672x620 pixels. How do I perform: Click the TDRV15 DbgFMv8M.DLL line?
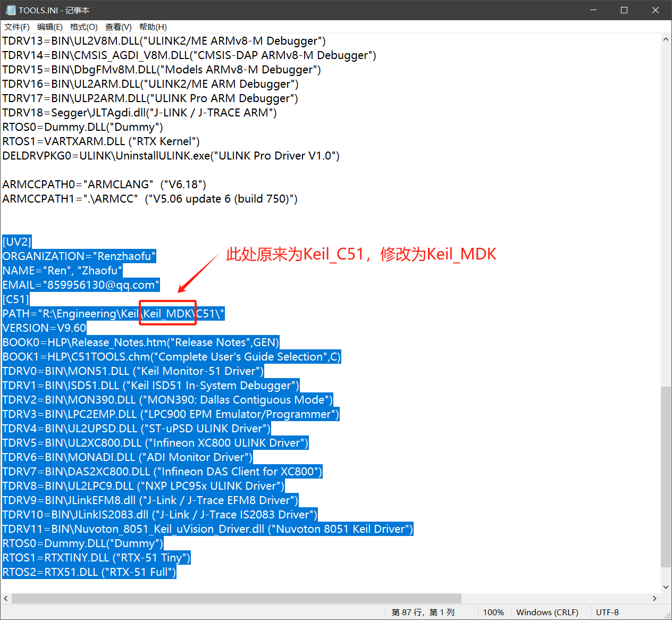(162, 70)
